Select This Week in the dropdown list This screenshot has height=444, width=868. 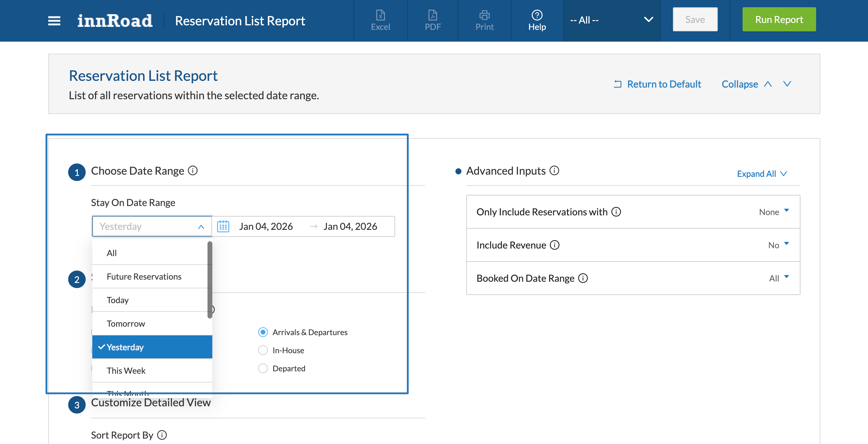coord(126,371)
